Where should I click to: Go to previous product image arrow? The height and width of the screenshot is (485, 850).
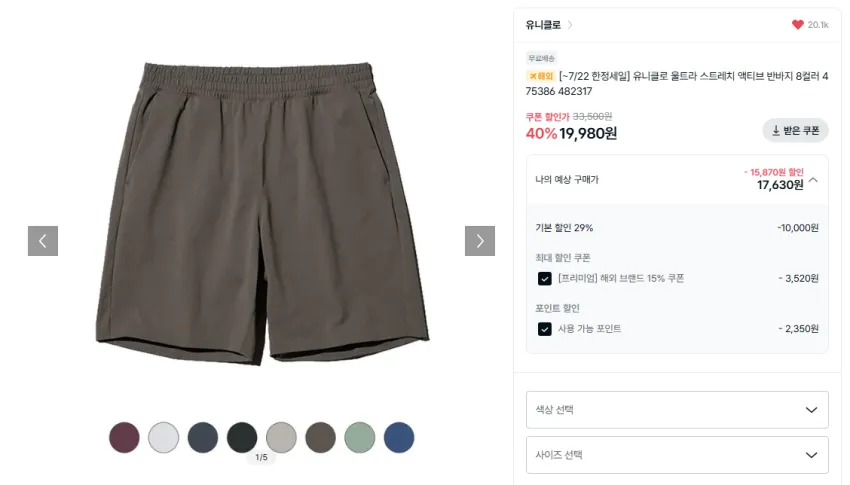point(43,241)
